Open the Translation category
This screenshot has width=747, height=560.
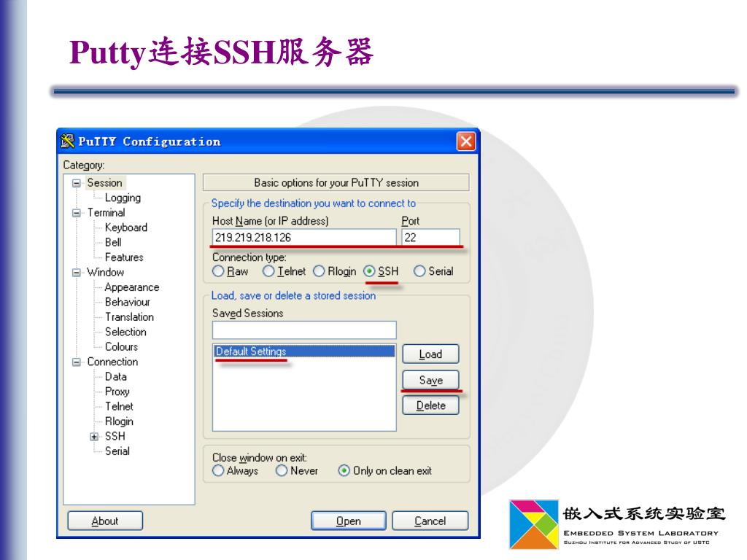pos(130,317)
